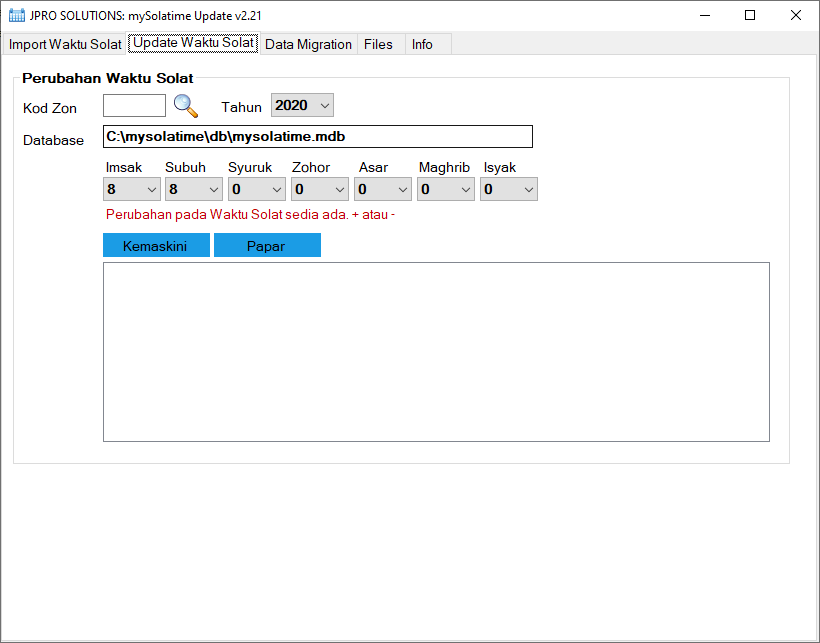The width and height of the screenshot is (820, 643).
Task: Click the magnifying glass zone search icon
Action: (186, 106)
